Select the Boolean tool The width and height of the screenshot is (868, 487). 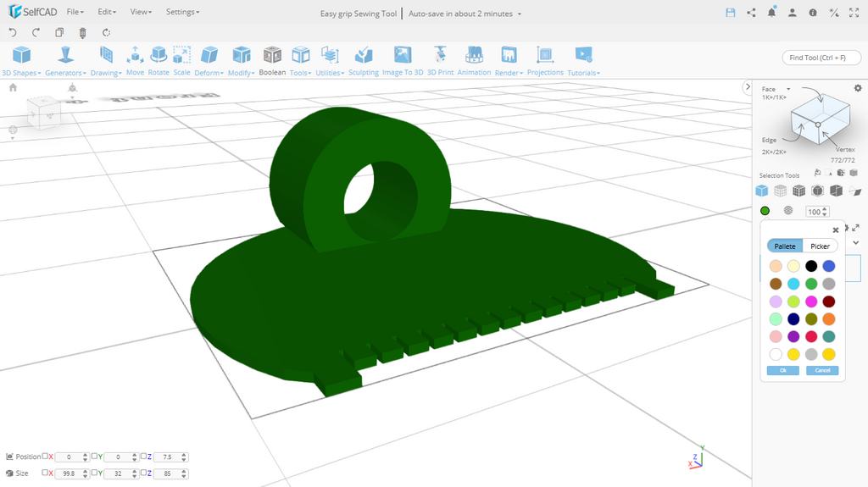[x=272, y=61]
